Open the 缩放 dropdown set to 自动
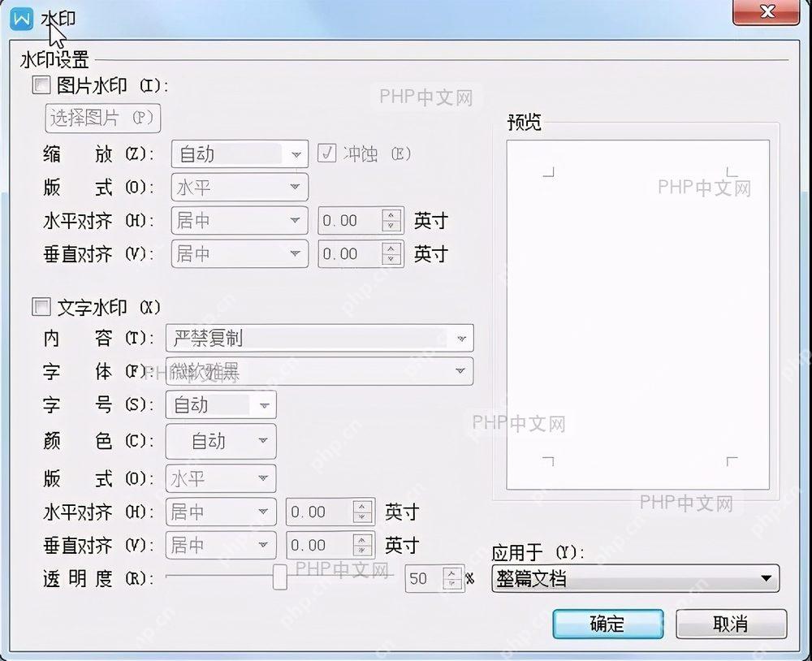812x661 pixels. click(x=240, y=153)
